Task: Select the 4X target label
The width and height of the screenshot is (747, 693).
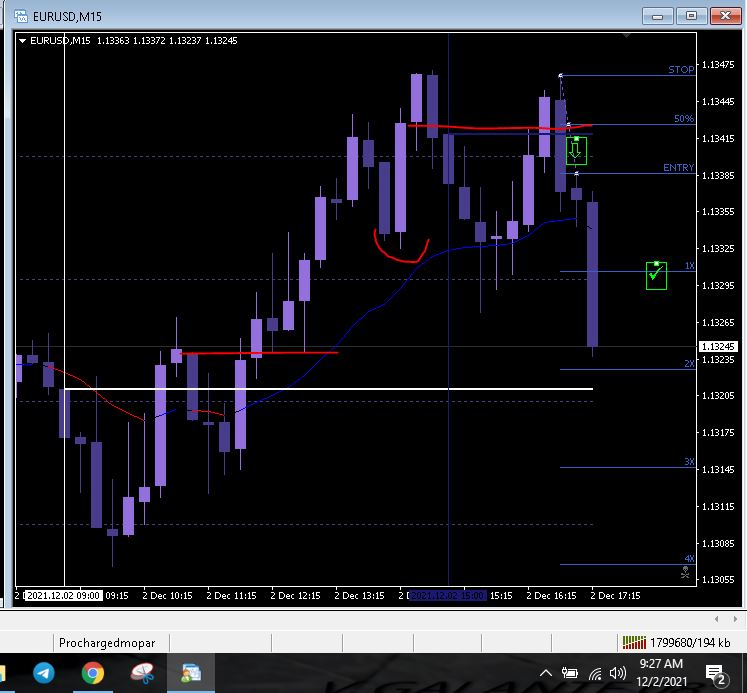Action: point(689,559)
